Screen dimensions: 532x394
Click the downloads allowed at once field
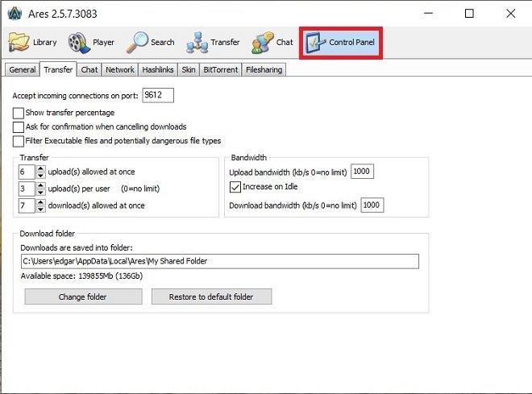(x=27, y=205)
